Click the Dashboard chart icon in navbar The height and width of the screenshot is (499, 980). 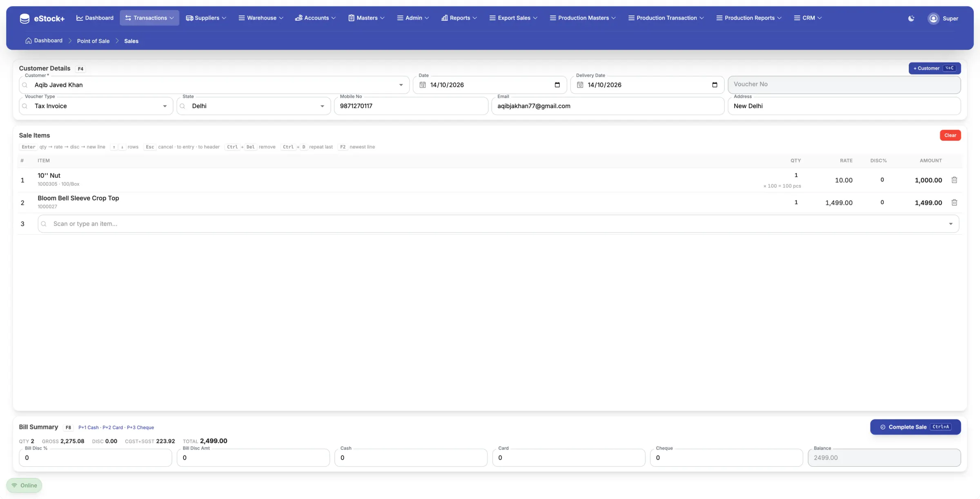[x=80, y=18]
